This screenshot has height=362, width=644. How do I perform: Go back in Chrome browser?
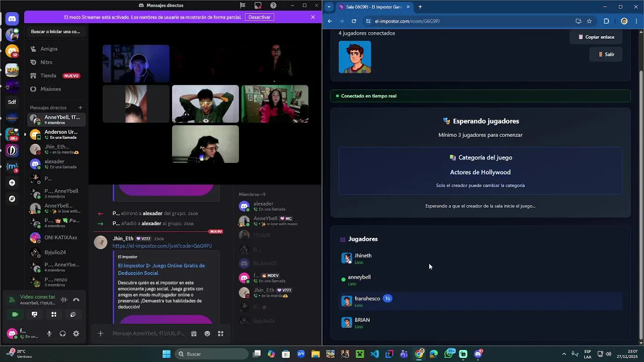point(330,21)
